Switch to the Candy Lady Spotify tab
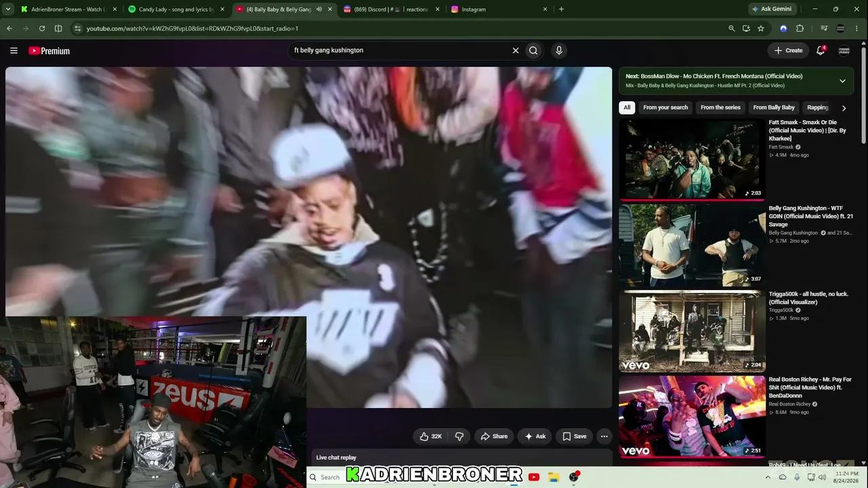 coord(176,9)
